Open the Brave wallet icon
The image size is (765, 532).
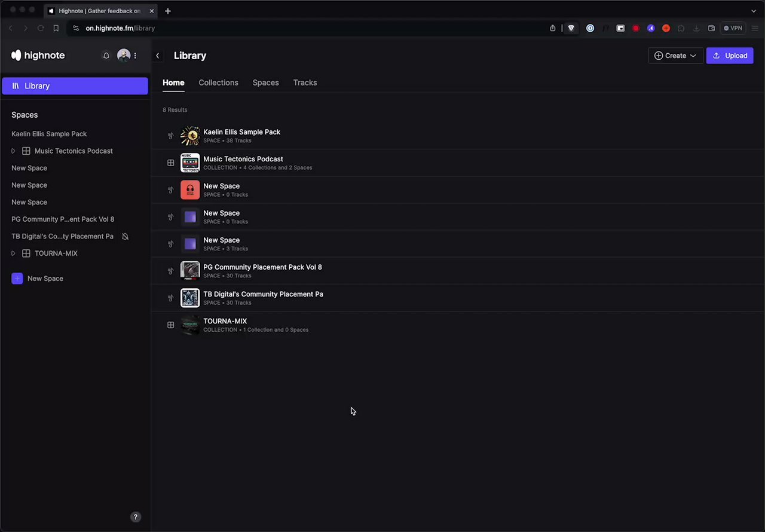point(711,28)
